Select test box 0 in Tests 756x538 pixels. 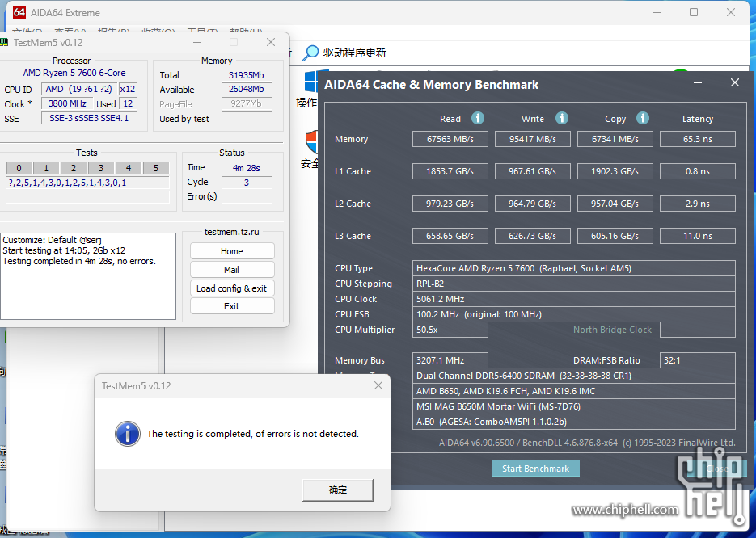pyautogui.click(x=19, y=168)
